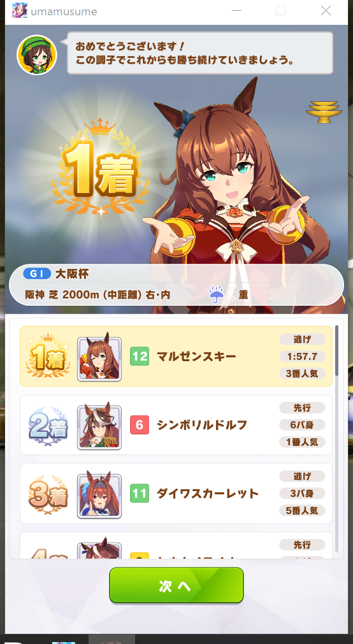Click the green-hat trainer avatar icon
Image resolution: width=353 pixels, height=644 pixels.
[36, 55]
